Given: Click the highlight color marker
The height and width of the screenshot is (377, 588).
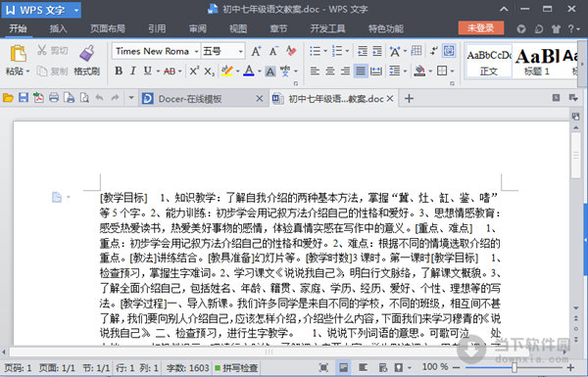Looking at the screenshot, I should (x=227, y=71).
